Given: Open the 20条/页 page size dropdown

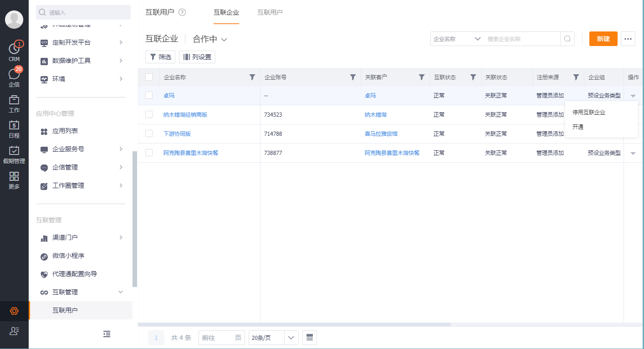Looking at the screenshot, I should (273, 338).
